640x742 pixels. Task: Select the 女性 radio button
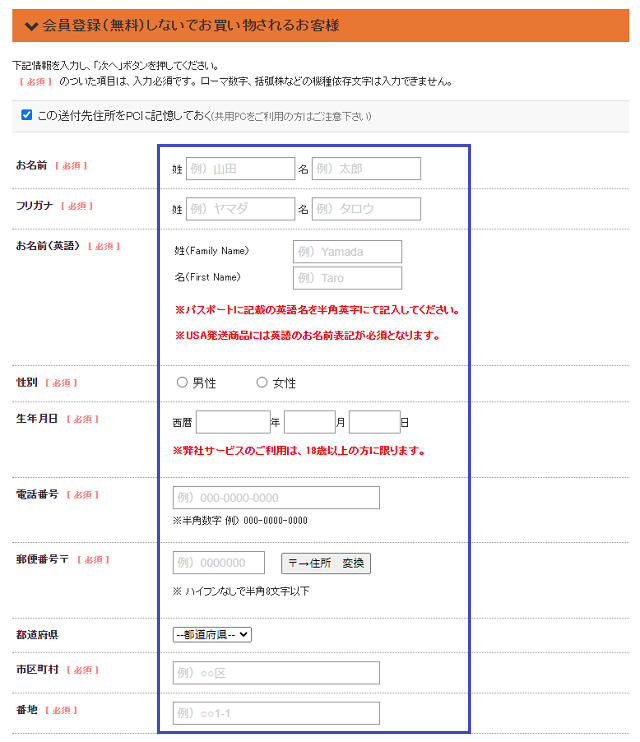[262, 382]
